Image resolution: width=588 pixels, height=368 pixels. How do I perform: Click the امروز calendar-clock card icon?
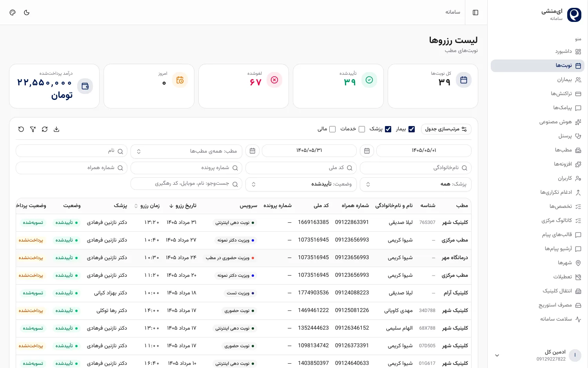tap(180, 80)
